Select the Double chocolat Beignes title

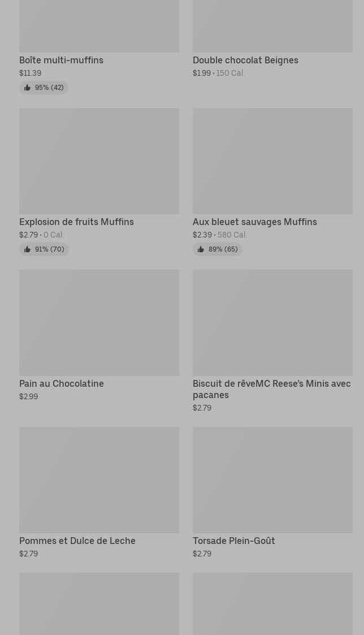coord(245,60)
